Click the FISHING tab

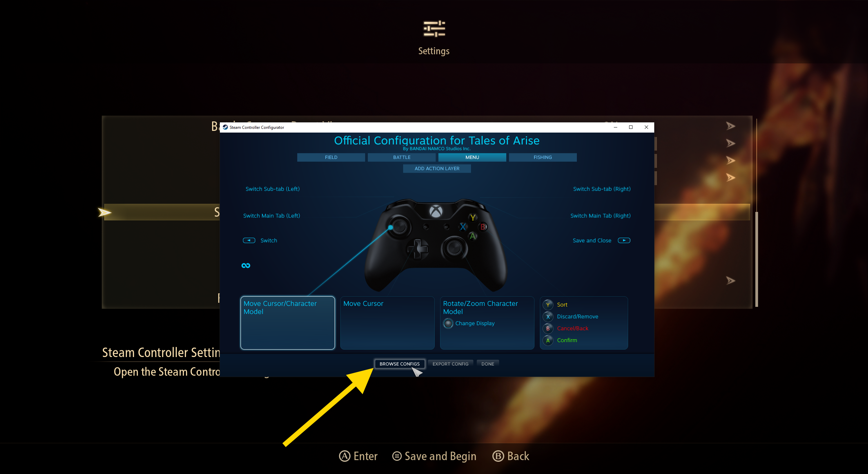(x=543, y=157)
